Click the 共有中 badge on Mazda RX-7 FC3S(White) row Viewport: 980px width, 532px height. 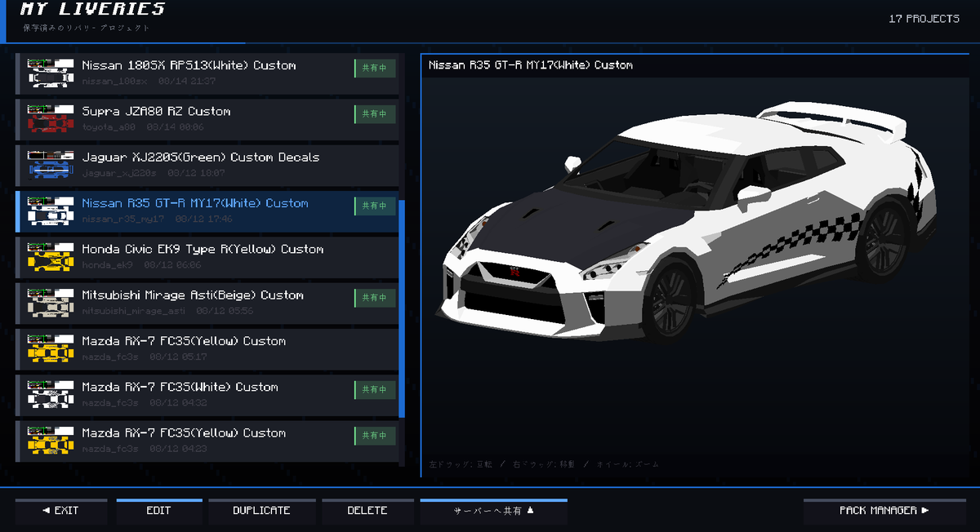[375, 390]
